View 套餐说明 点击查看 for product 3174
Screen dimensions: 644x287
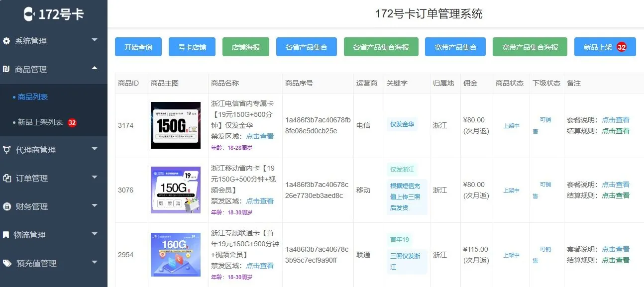click(x=616, y=120)
